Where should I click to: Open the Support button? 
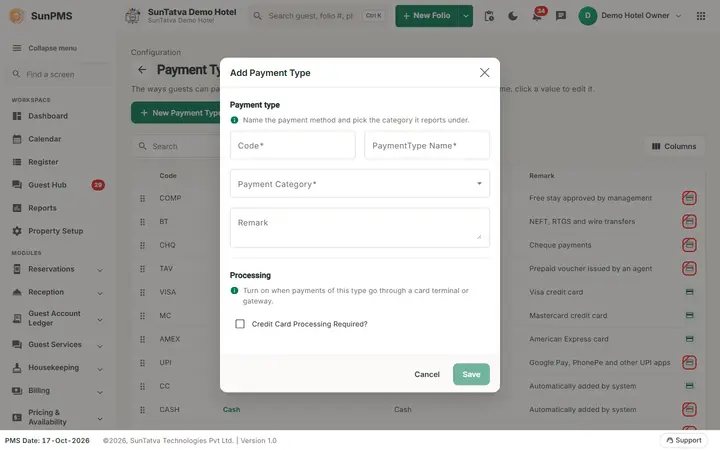pos(684,440)
